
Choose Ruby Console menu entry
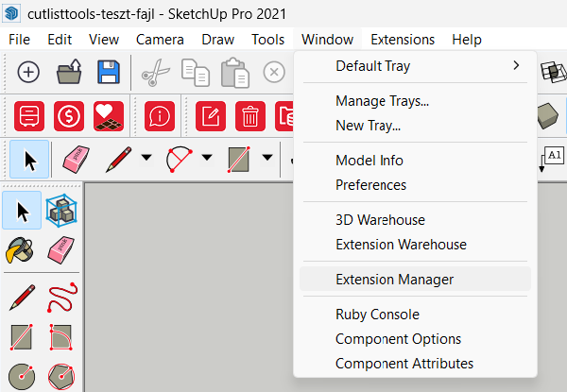click(377, 315)
